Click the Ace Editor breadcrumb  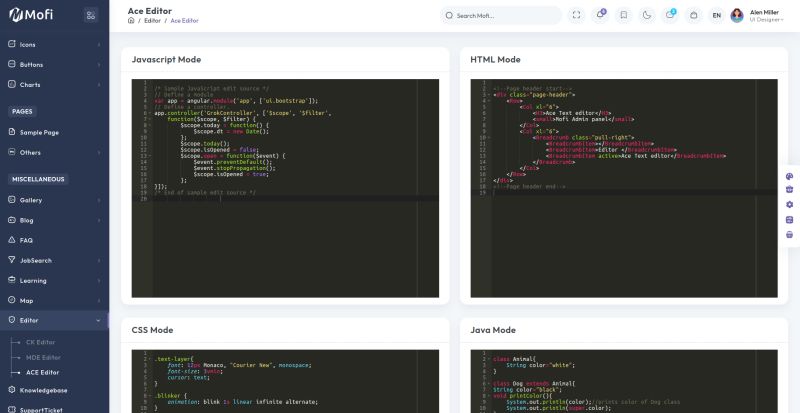[184, 21]
